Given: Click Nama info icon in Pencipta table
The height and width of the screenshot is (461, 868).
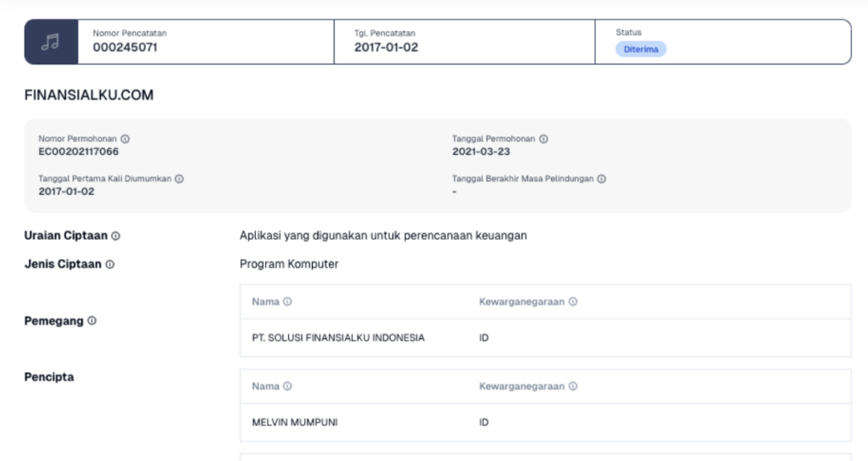Looking at the screenshot, I should tap(287, 386).
